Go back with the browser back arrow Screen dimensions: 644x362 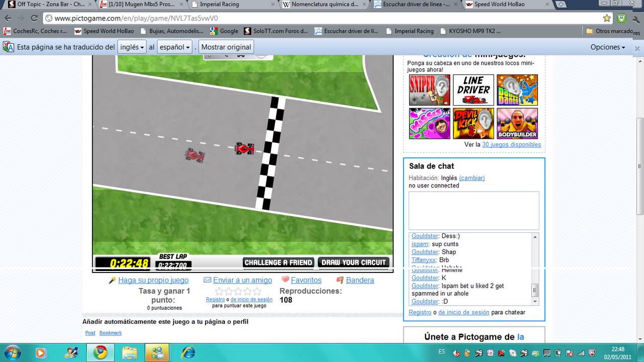[x=8, y=18]
